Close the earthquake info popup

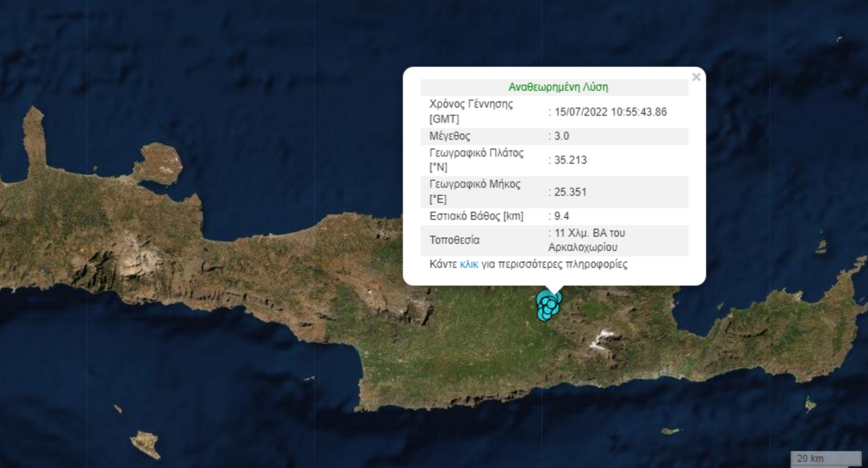[696, 77]
